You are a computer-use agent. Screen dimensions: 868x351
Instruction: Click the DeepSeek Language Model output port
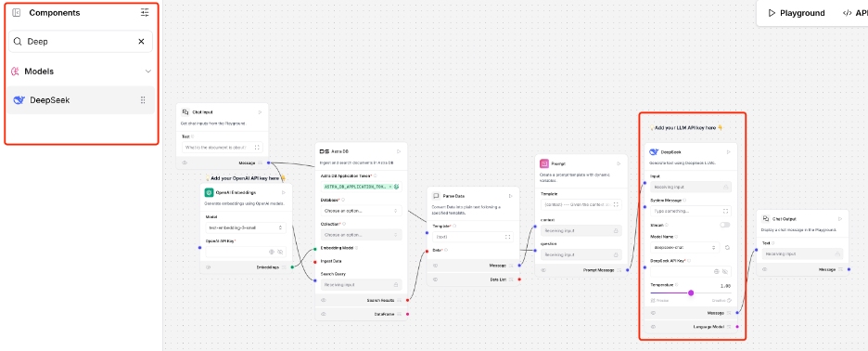(737, 327)
